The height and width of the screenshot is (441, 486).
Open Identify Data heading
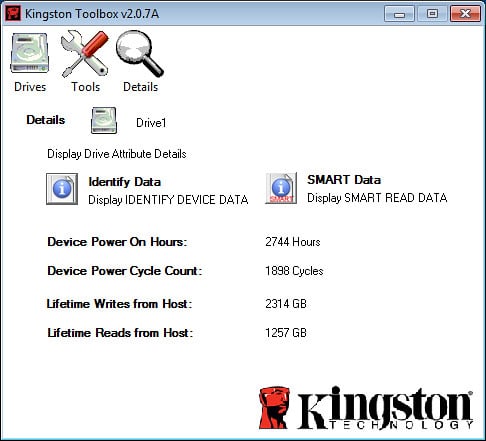pos(125,182)
